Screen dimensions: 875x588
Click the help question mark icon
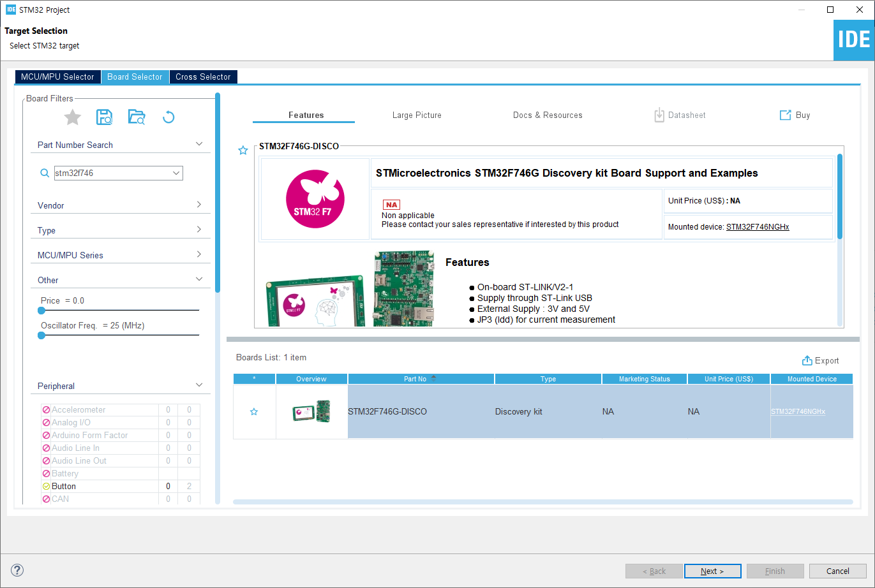[x=18, y=570]
